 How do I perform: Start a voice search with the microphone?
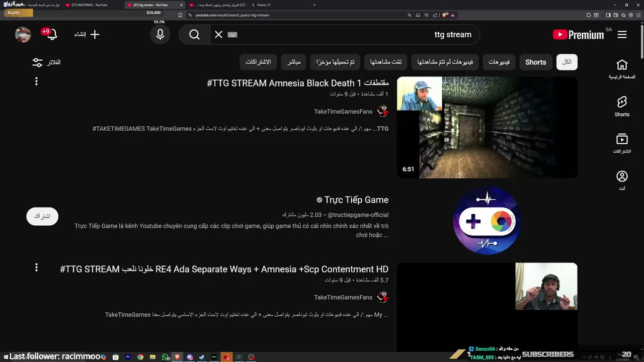click(x=160, y=35)
